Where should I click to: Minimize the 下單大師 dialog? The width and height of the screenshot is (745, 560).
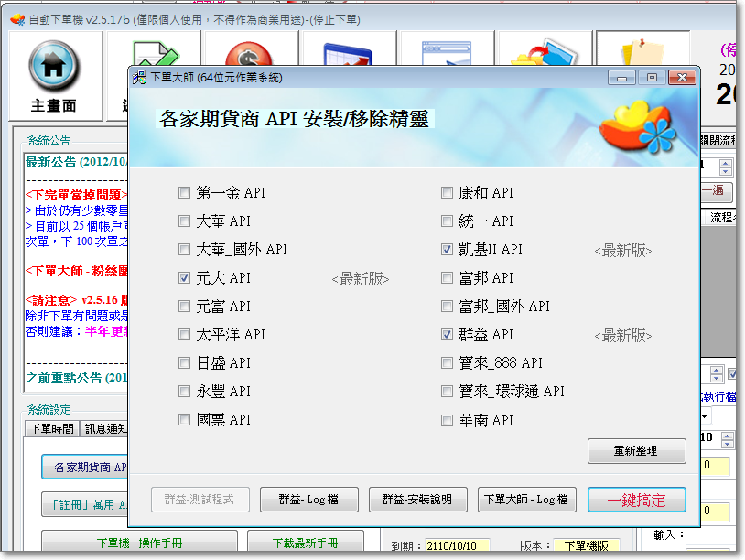(x=621, y=78)
